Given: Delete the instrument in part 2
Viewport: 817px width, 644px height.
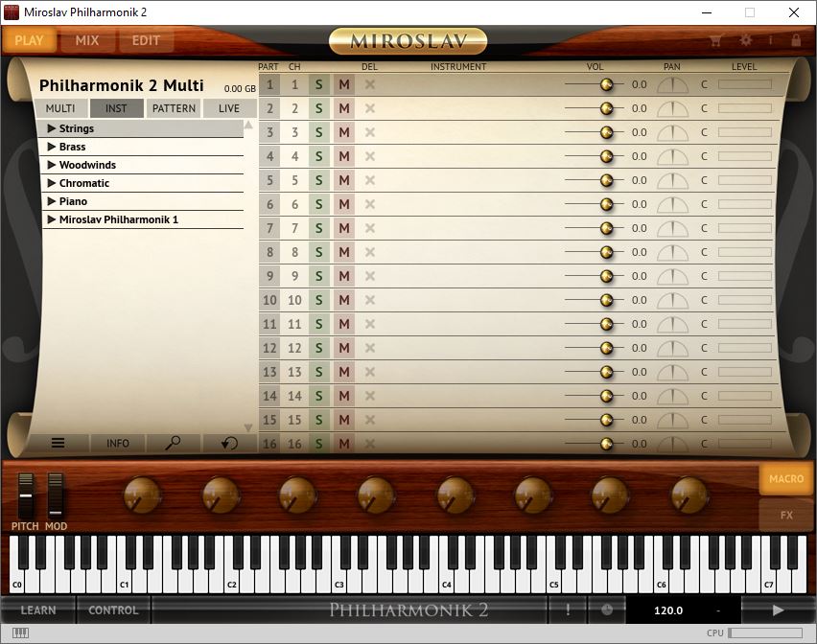Looking at the screenshot, I should click(x=370, y=108).
